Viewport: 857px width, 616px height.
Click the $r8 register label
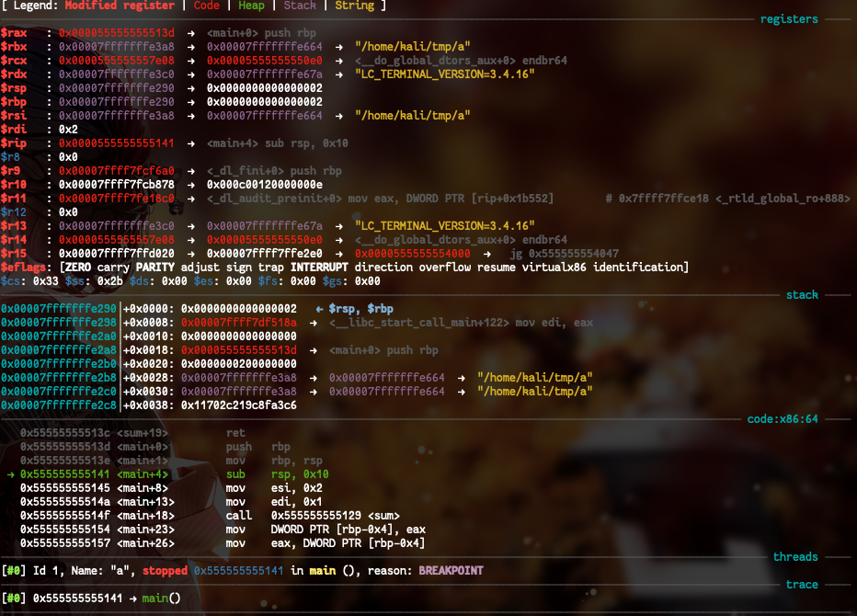click(x=10, y=157)
